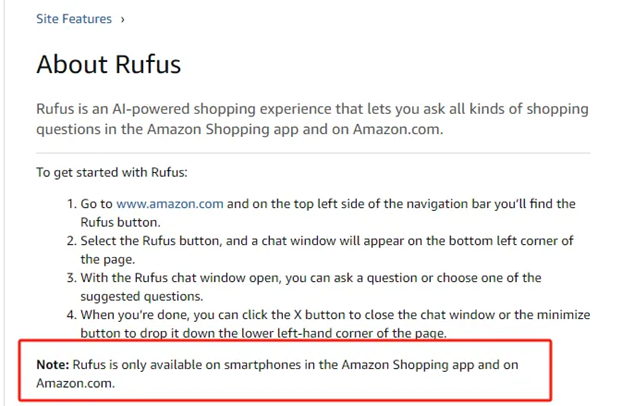Click the list number 2 marker
Viewport: 634px width, 406px height.
[72, 241]
